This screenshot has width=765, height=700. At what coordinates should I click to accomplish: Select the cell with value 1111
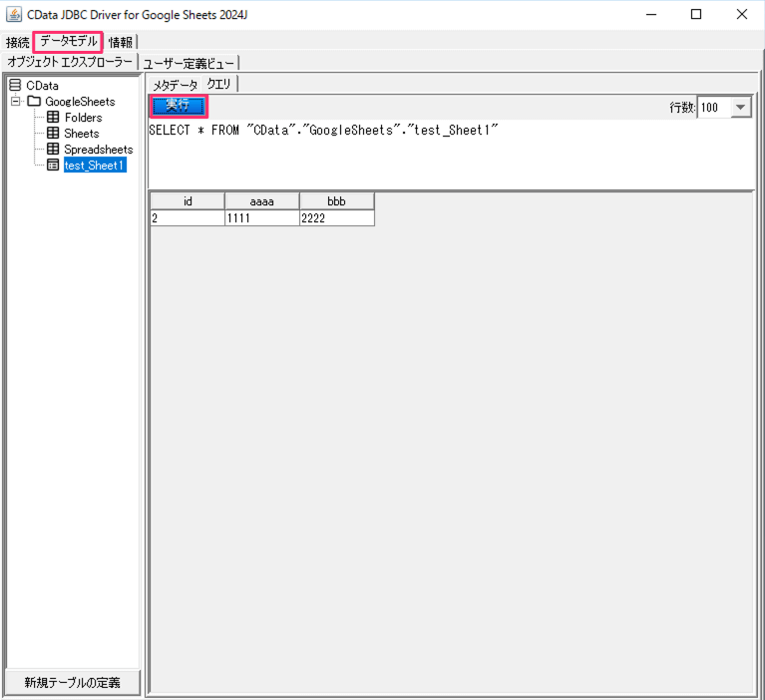262,218
